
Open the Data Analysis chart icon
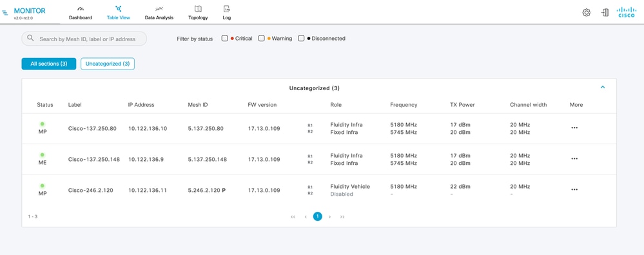(x=159, y=8)
